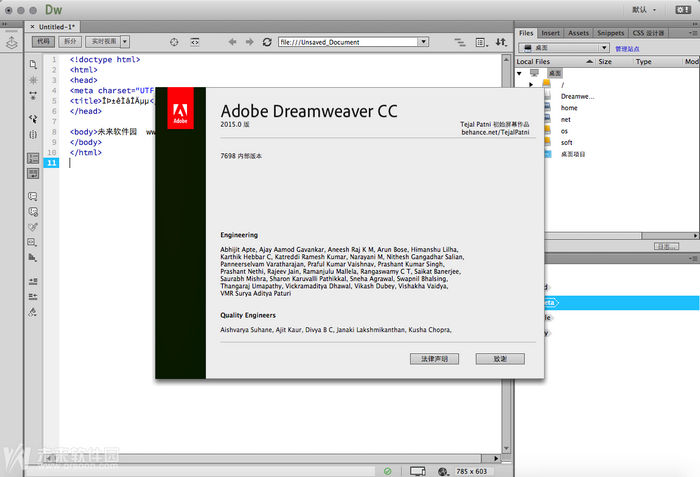Screen dimensions: 700x477
Task: Collapse the 桌面 root tree node triangle
Action: 519,73
